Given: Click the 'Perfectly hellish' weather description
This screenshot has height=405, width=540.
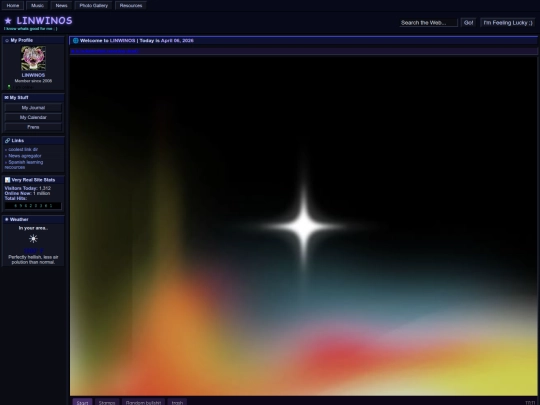Looking at the screenshot, I should (x=33, y=260).
